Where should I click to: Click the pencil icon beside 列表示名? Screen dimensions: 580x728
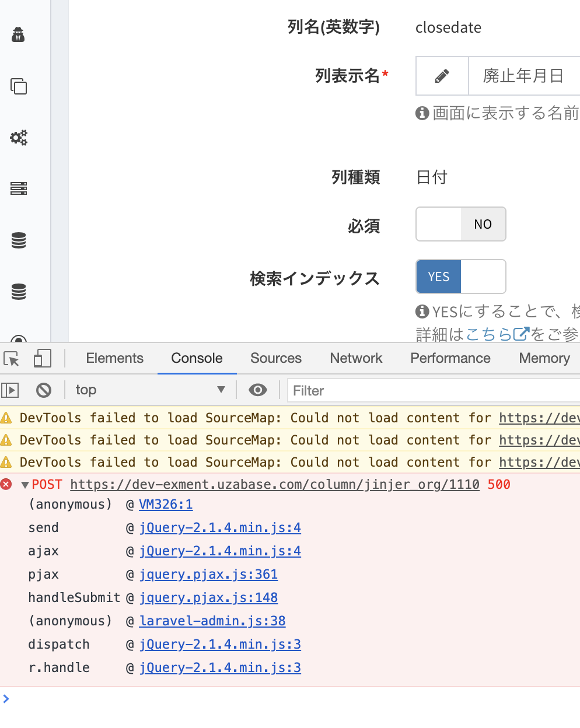click(x=442, y=76)
